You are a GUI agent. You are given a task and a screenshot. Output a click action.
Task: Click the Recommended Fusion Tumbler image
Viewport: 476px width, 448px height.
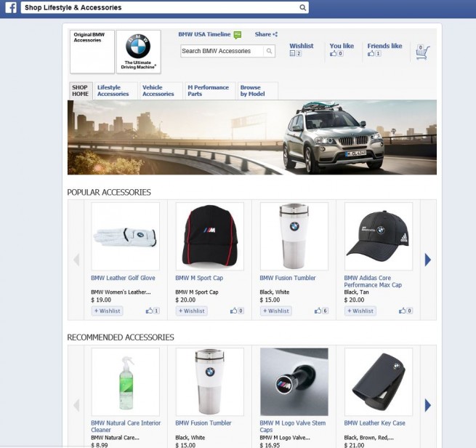pyautogui.click(x=210, y=382)
